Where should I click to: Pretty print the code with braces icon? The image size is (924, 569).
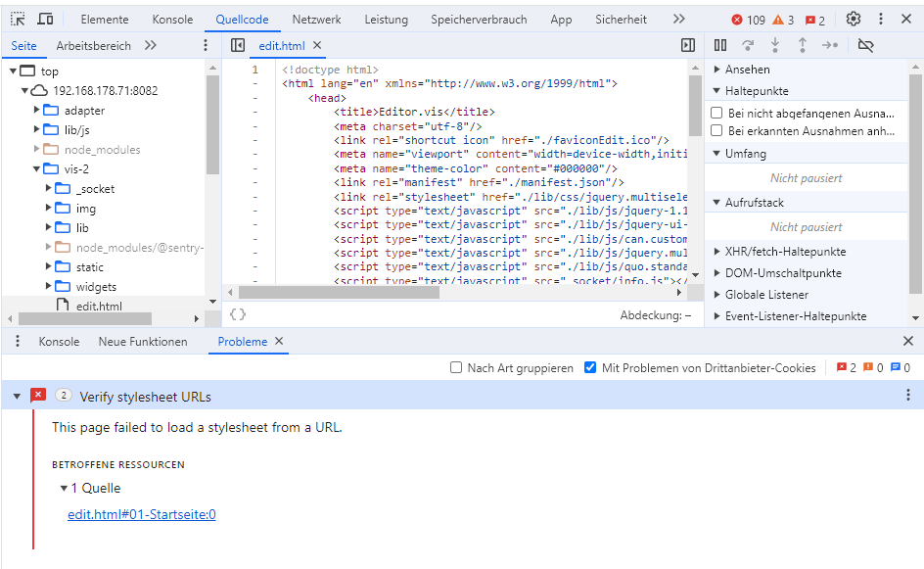click(238, 314)
